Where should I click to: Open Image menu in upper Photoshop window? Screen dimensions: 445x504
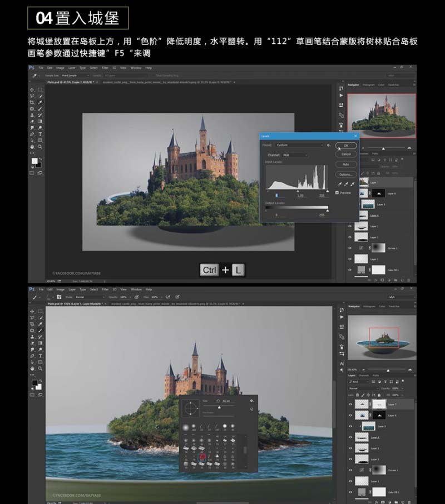(x=60, y=68)
